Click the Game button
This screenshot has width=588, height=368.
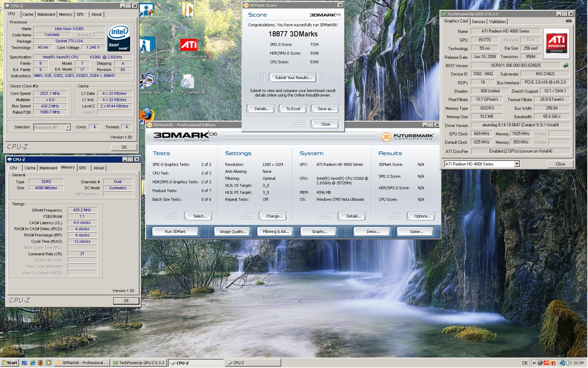pyautogui.click(x=416, y=232)
